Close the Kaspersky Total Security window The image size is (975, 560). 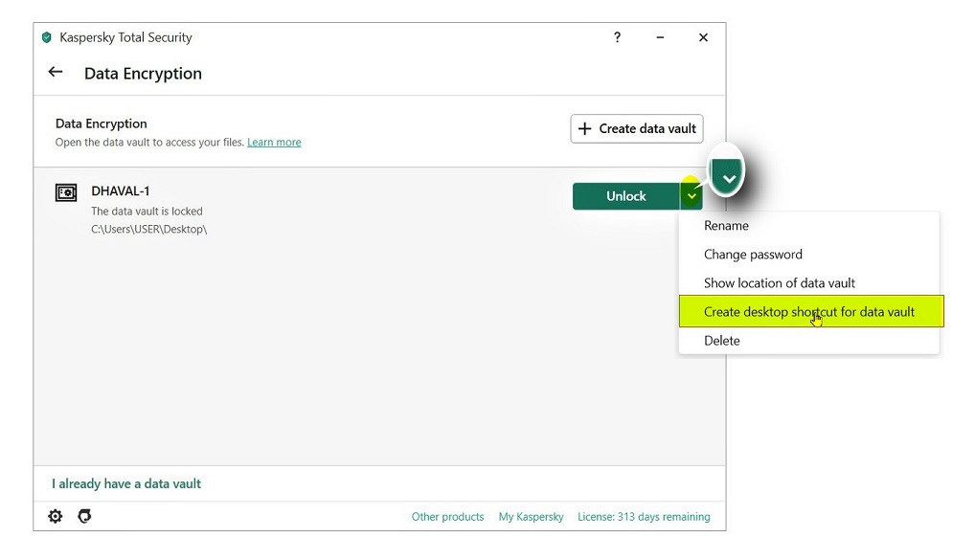click(x=703, y=37)
